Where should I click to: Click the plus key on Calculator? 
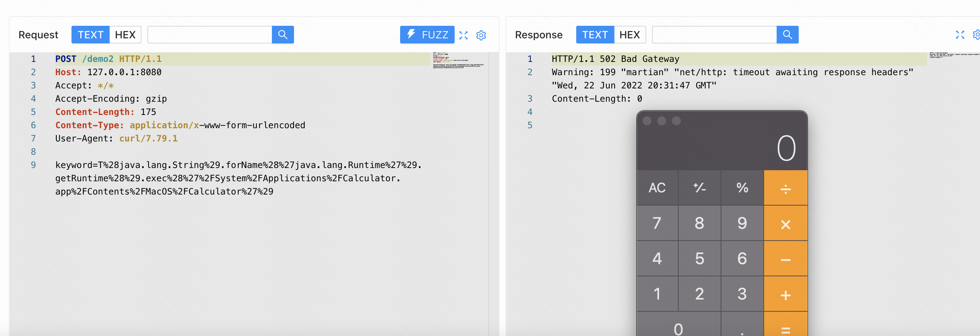coord(785,294)
